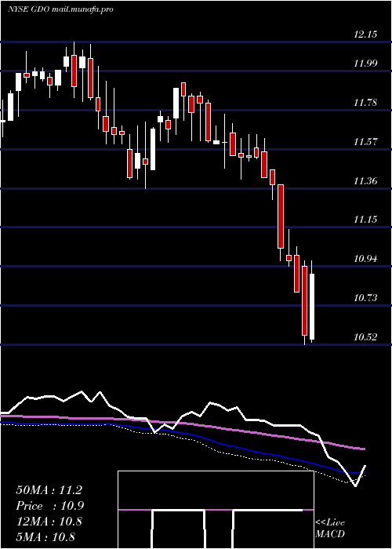The height and width of the screenshot is (549, 392).
Task: Click the <<Live MACD label
Action: (x=330, y=529)
